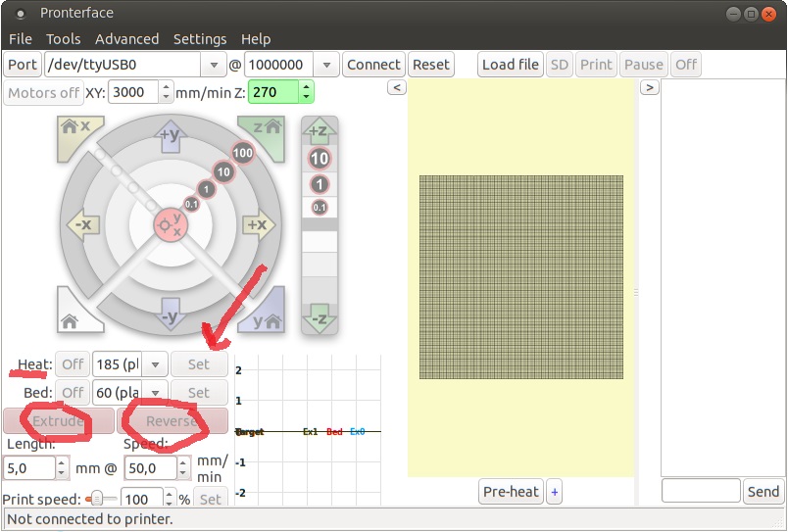Click the print speed slider handle
Image resolution: width=788 pixels, height=532 pixels.
[x=96, y=499]
